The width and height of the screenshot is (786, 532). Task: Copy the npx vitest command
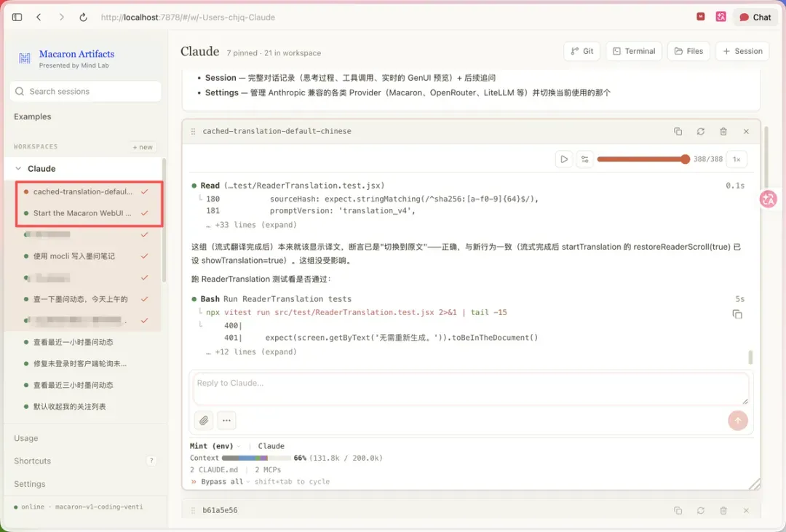click(x=737, y=314)
